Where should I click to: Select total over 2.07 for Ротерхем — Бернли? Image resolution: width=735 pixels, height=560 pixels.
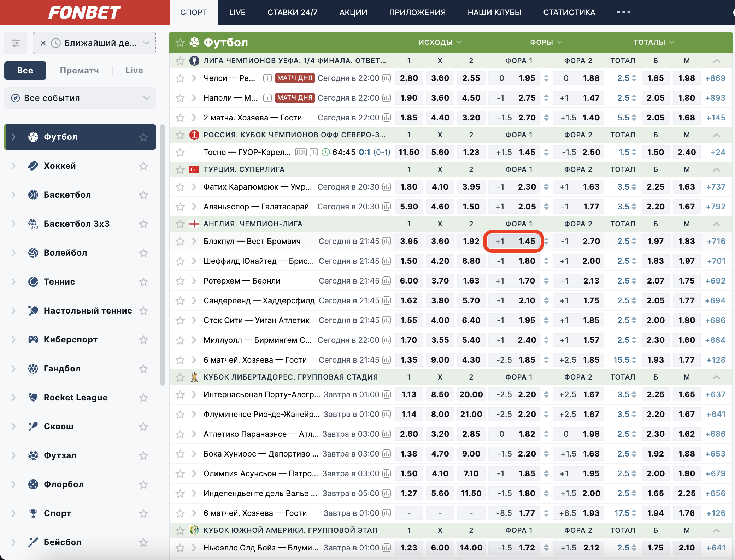655,281
